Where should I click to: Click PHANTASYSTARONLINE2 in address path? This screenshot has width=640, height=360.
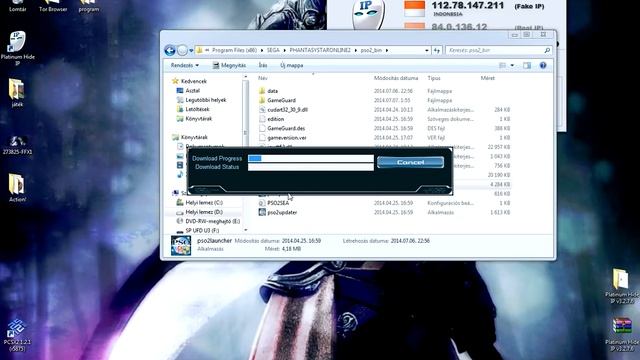tap(320, 50)
